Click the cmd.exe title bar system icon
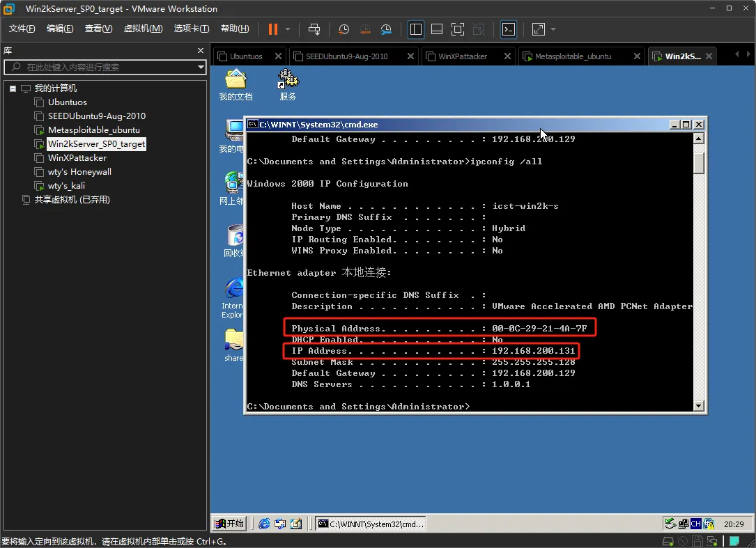 click(x=252, y=125)
